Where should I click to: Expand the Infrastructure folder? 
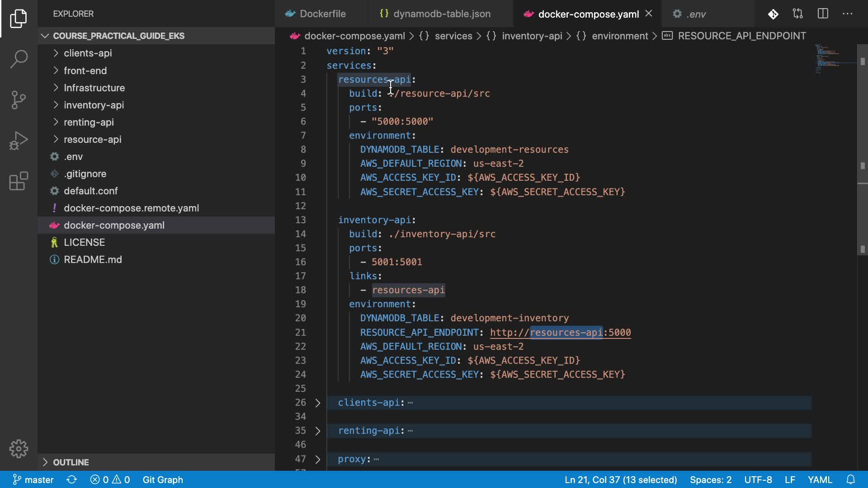94,88
